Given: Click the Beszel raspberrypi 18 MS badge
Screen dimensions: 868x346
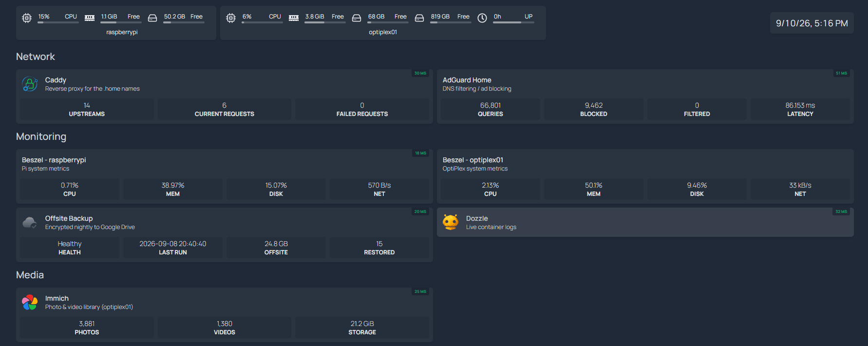Looking at the screenshot, I should (420, 153).
